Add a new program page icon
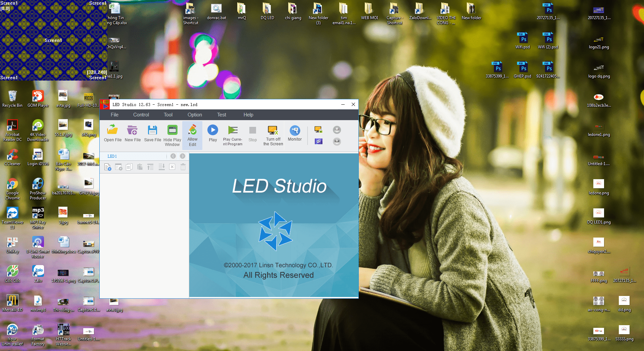 pyautogui.click(x=108, y=167)
